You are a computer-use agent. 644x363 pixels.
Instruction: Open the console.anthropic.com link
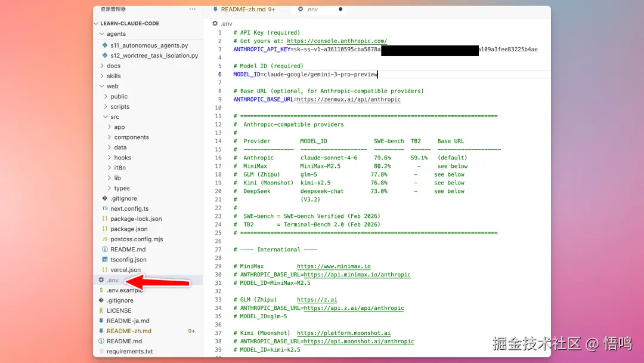click(337, 41)
